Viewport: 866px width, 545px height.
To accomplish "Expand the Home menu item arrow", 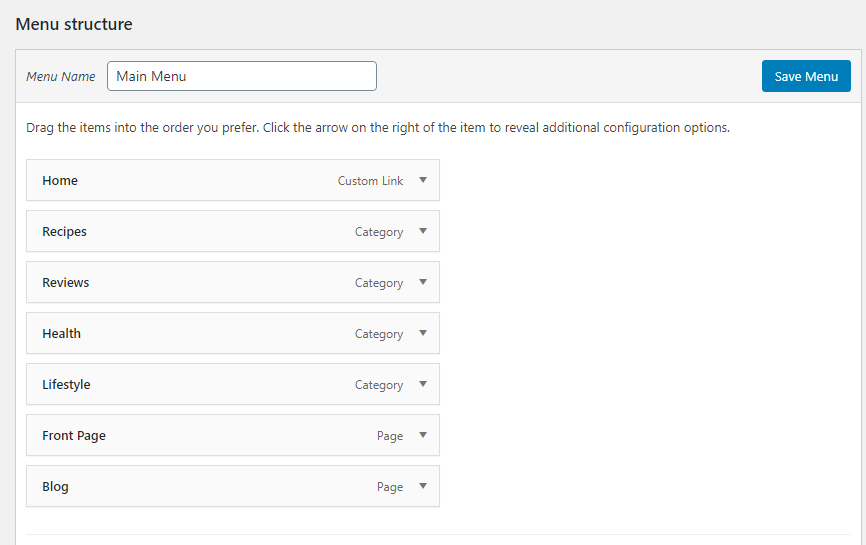I will pyautogui.click(x=423, y=180).
